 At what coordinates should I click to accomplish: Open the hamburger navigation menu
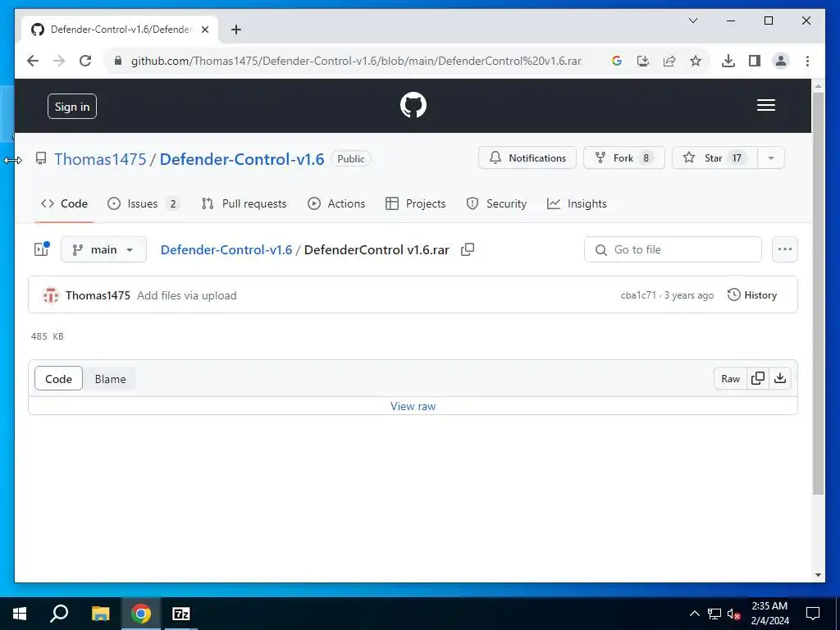click(765, 105)
